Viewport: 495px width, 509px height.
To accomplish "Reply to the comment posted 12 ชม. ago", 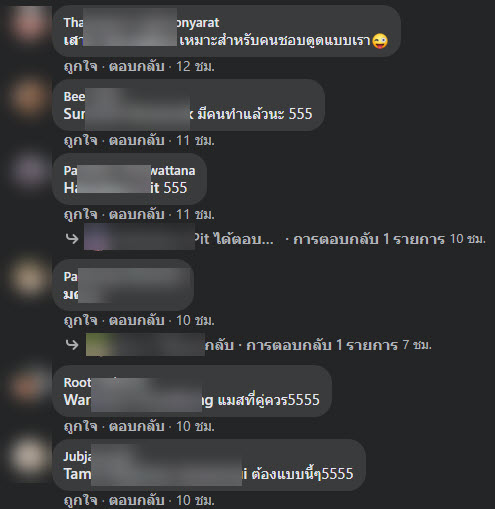I will coord(137,66).
